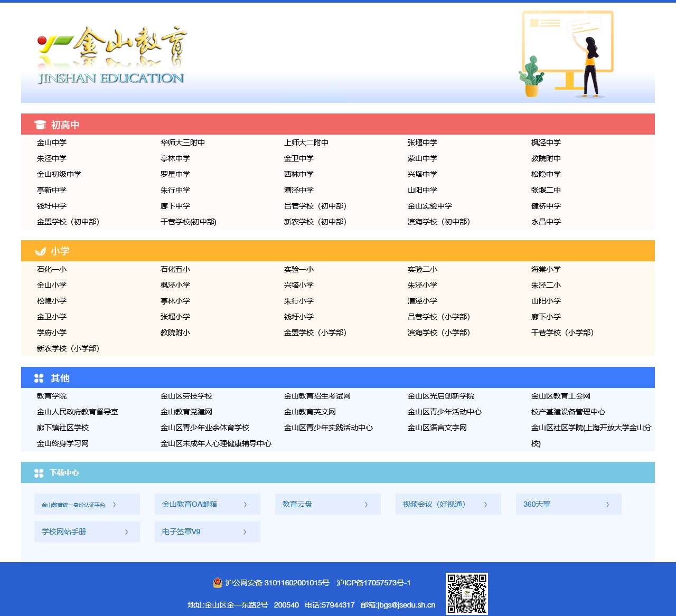Visit the 张堰中学 link
676x616 pixels.
click(422, 143)
